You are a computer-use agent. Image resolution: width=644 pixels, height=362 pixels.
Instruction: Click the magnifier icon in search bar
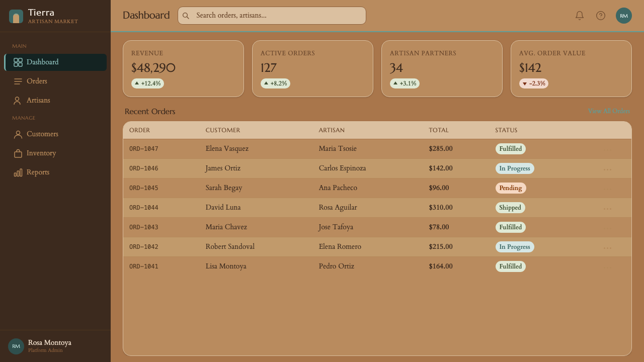[x=186, y=16]
